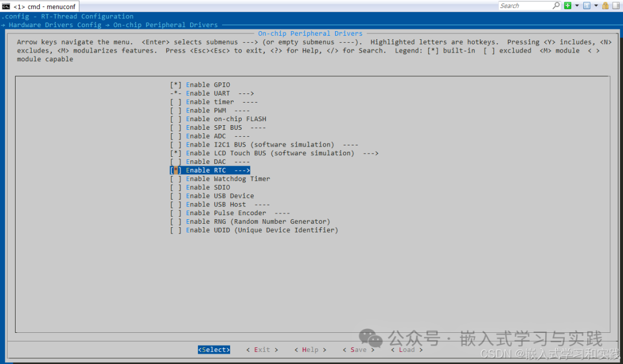
Task: Toggle Enable timer checkbox
Action: tap(175, 102)
